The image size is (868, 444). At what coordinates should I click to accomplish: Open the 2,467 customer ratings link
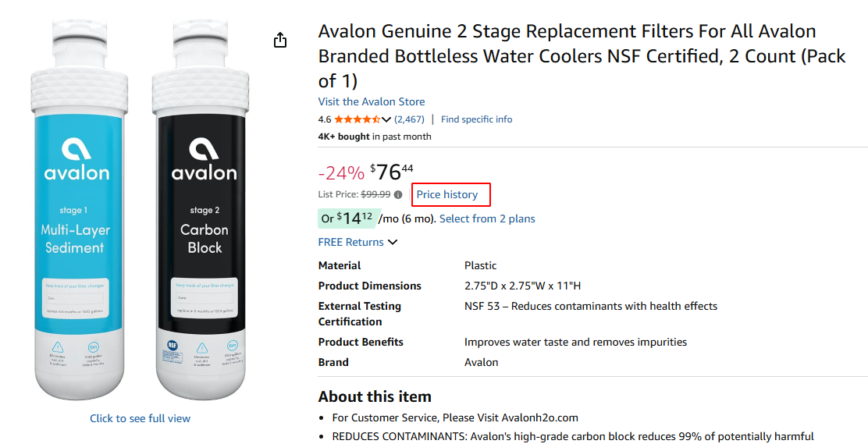tap(409, 119)
